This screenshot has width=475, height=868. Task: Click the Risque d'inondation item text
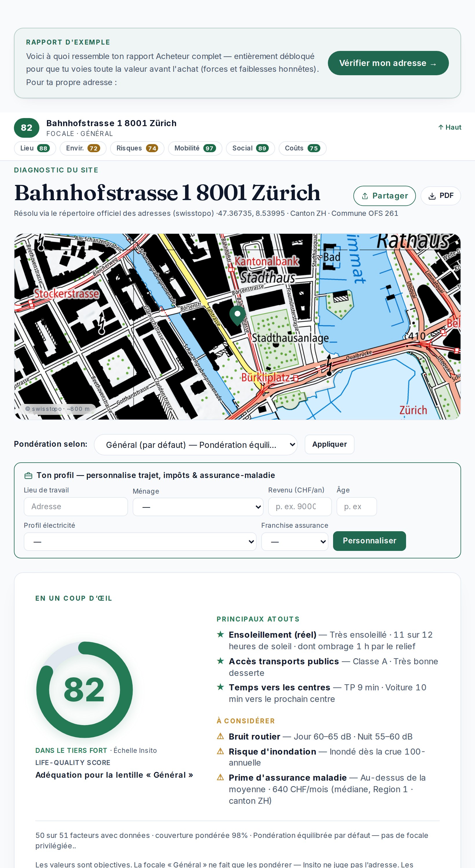[327, 757]
